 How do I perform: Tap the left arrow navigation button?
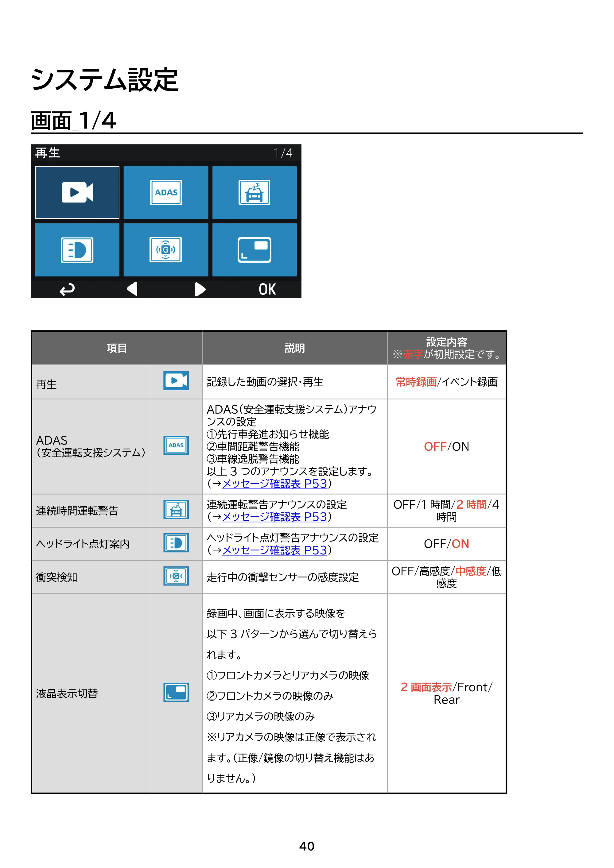[x=132, y=289]
